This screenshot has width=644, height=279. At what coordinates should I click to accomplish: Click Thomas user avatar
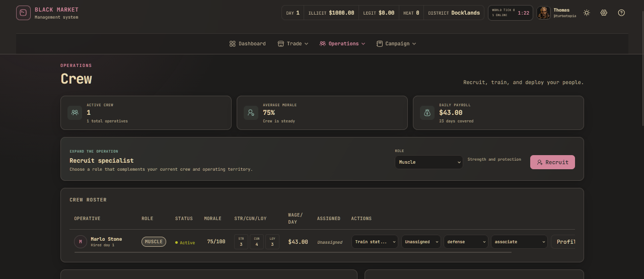click(x=544, y=13)
